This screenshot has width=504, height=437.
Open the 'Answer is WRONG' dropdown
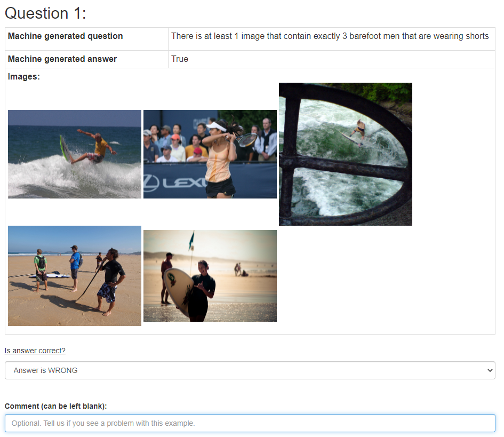pos(250,370)
